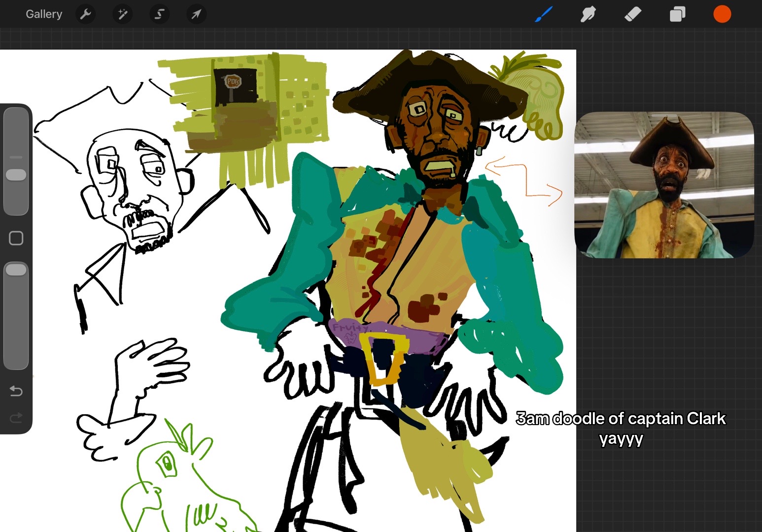Image resolution: width=762 pixels, height=532 pixels.
Task: Open the Gallery view
Action: (44, 14)
